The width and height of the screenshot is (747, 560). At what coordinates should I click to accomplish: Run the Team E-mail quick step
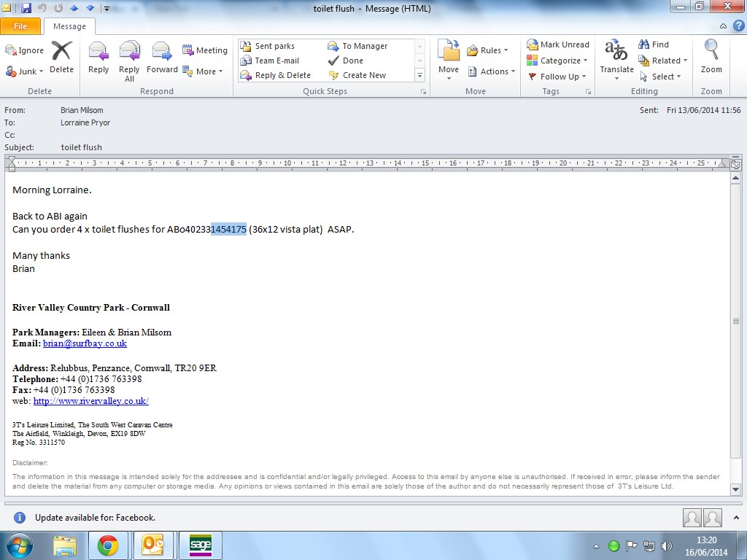tap(270, 61)
